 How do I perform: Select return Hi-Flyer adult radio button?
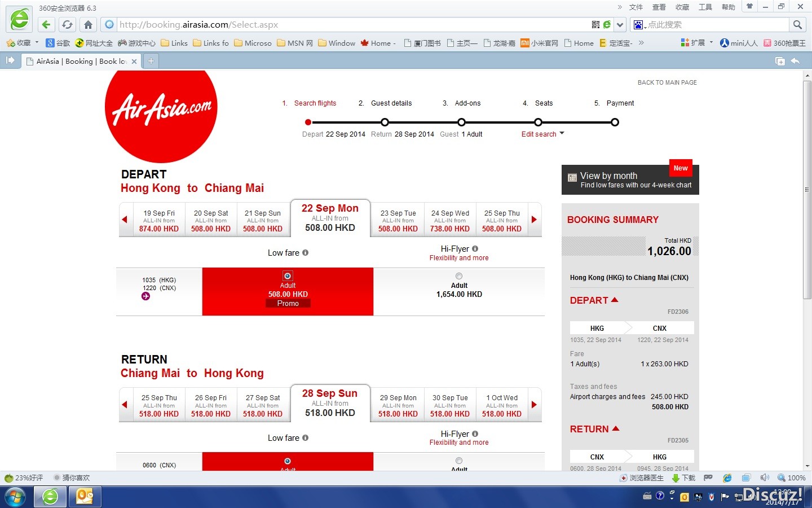(x=459, y=461)
